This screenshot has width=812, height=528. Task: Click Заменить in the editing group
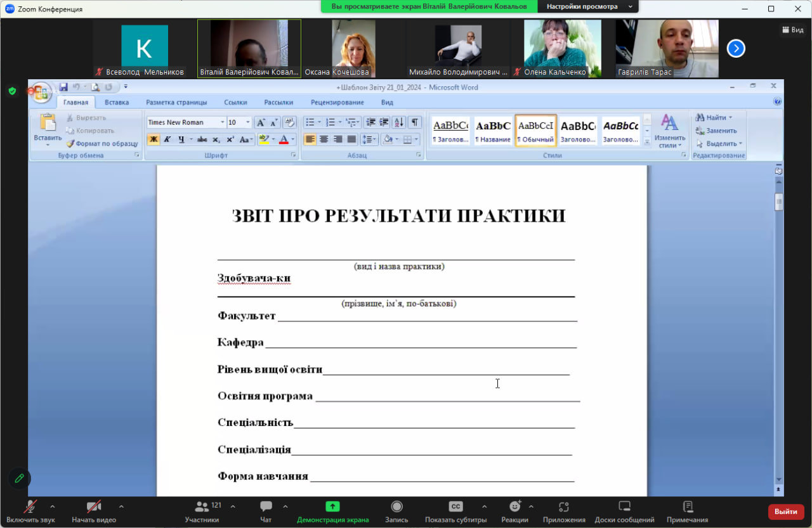[x=716, y=131]
